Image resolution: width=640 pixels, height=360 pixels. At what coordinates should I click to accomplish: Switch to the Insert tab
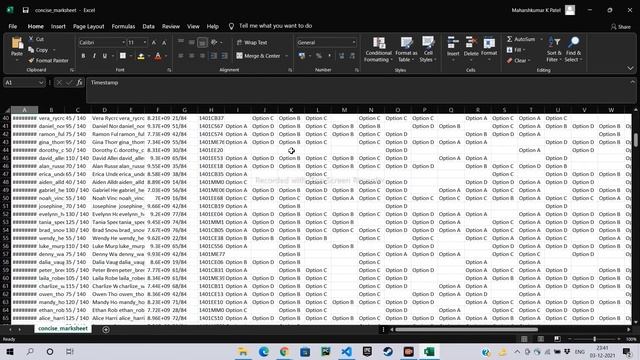58,26
